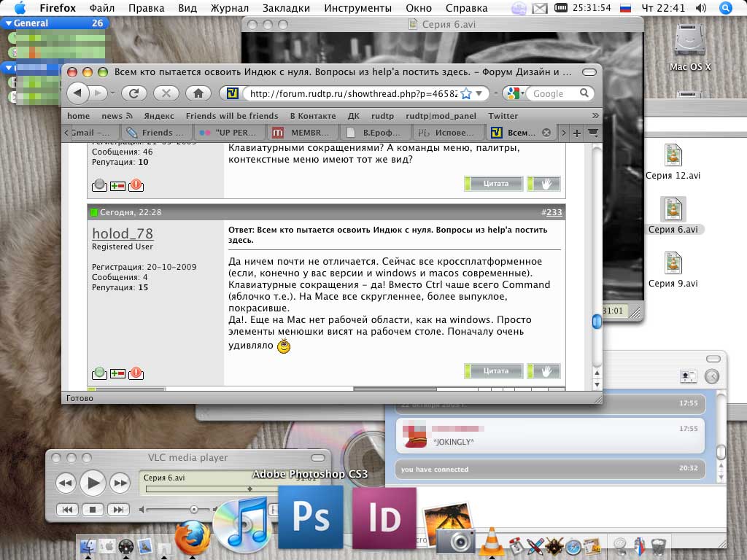
Task: Fast-forward playback in VLC media player
Action: (120, 483)
